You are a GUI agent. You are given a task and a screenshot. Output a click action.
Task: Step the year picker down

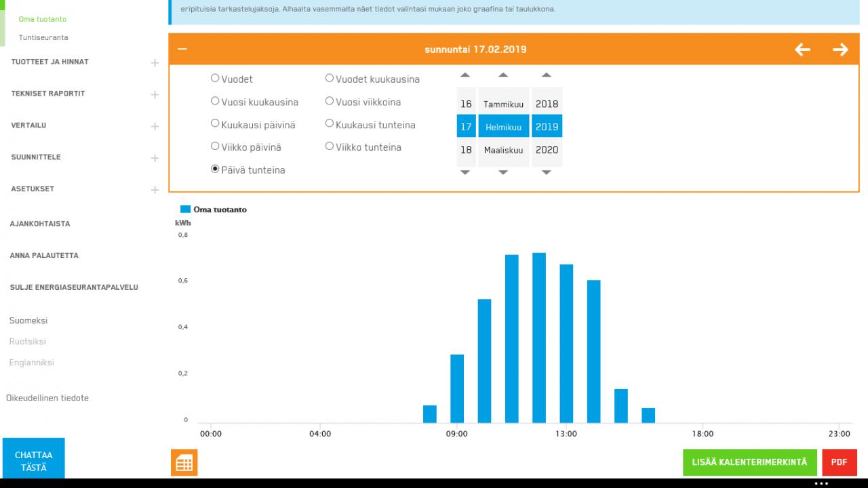(x=547, y=172)
